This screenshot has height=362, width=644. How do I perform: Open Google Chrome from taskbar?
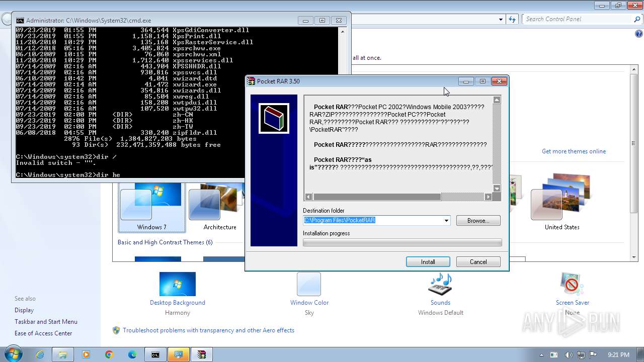109,354
